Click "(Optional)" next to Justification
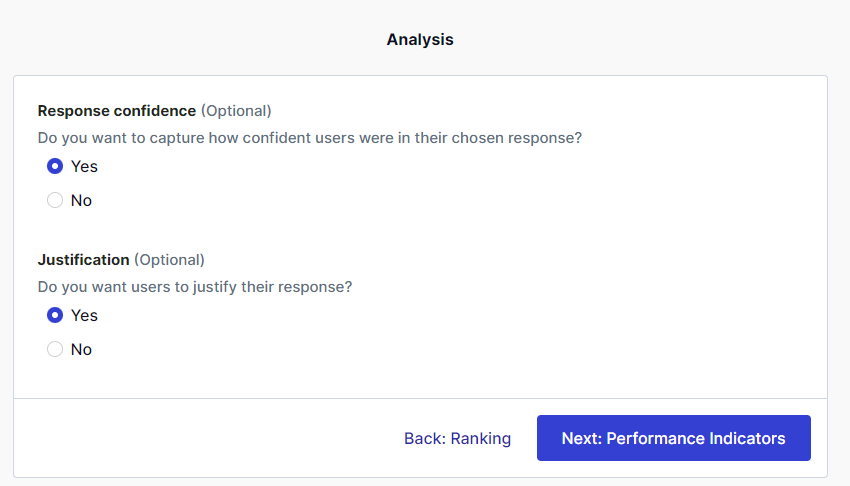The width and height of the screenshot is (850, 486). (x=169, y=260)
